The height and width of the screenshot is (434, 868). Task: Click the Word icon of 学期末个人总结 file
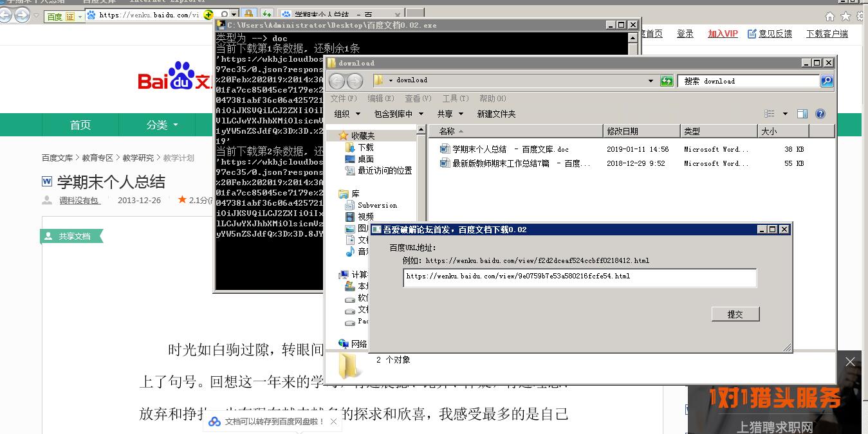(x=445, y=149)
